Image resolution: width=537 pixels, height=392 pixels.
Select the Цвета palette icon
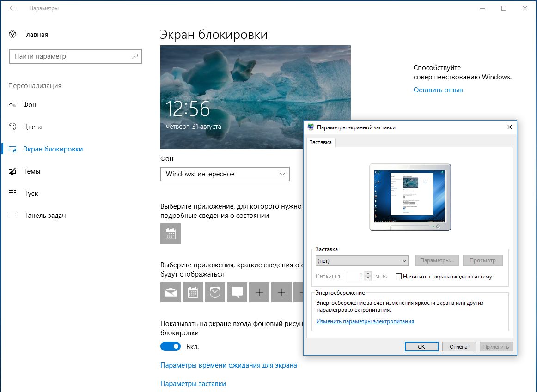point(12,127)
